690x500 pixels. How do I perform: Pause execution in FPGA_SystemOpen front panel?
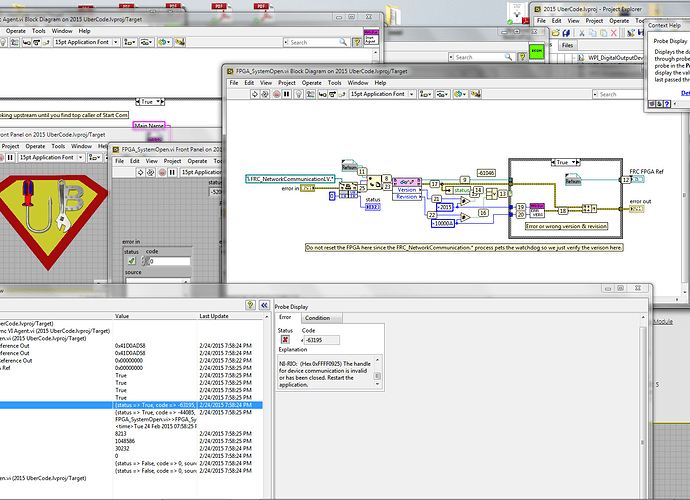tap(172, 173)
